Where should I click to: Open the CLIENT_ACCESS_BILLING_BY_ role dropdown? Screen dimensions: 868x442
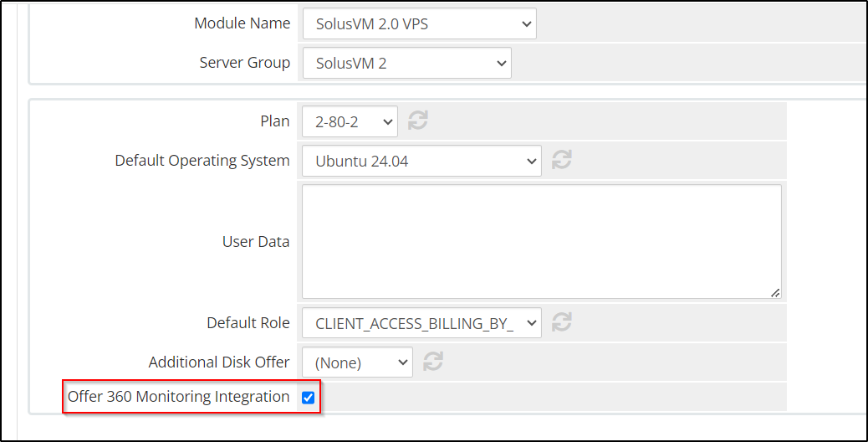point(421,323)
